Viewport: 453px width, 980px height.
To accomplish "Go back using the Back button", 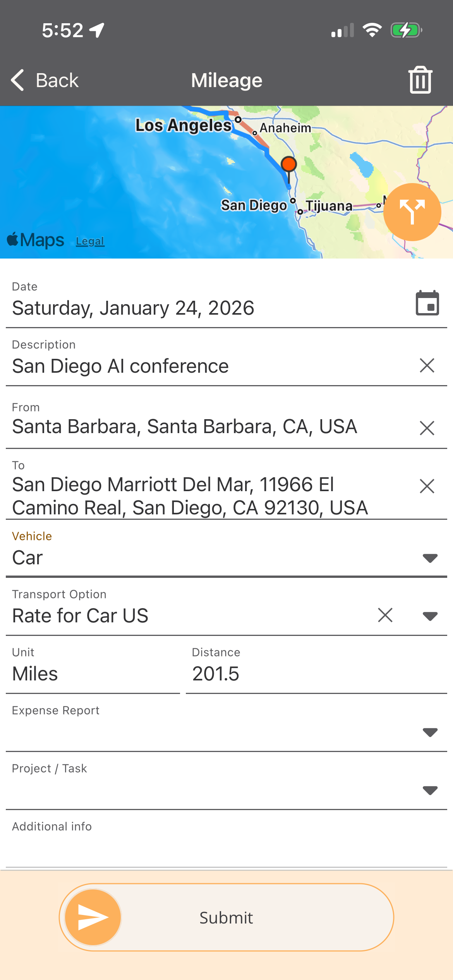I will coord(45,81).
